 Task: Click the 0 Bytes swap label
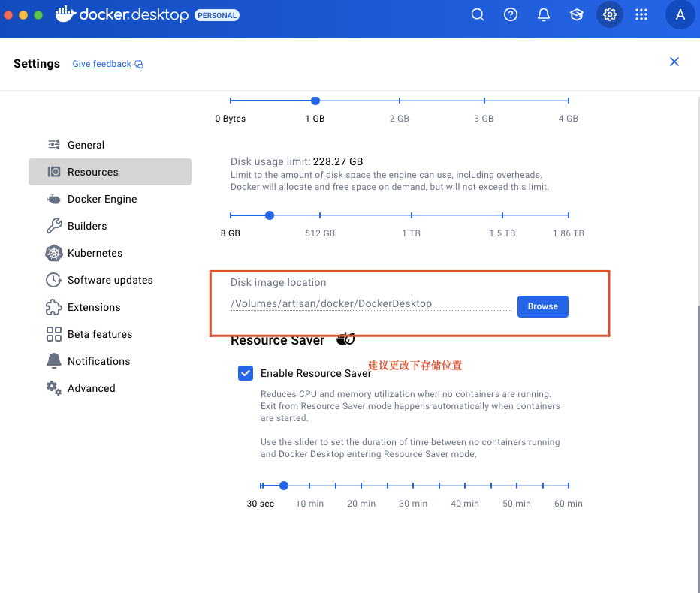tap(230, 119)
